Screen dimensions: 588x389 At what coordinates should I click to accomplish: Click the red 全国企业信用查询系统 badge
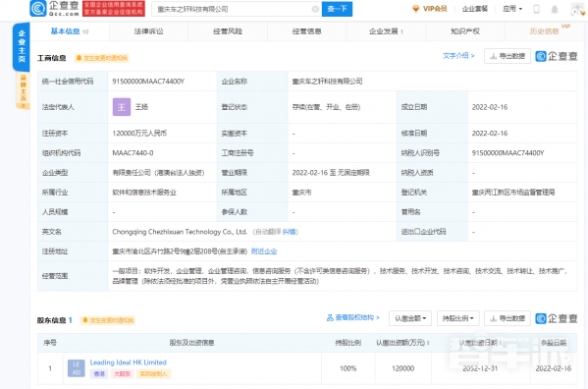(114, 9)
